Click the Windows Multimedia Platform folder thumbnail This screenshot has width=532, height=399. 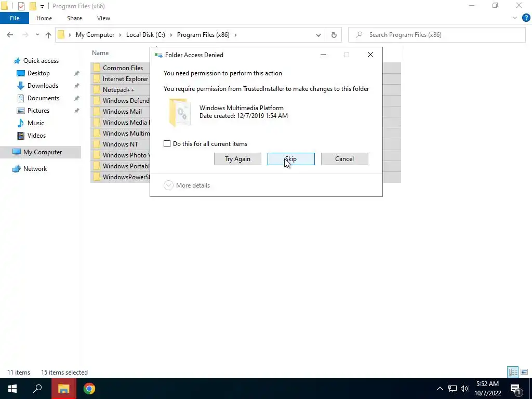click(180, 112)
